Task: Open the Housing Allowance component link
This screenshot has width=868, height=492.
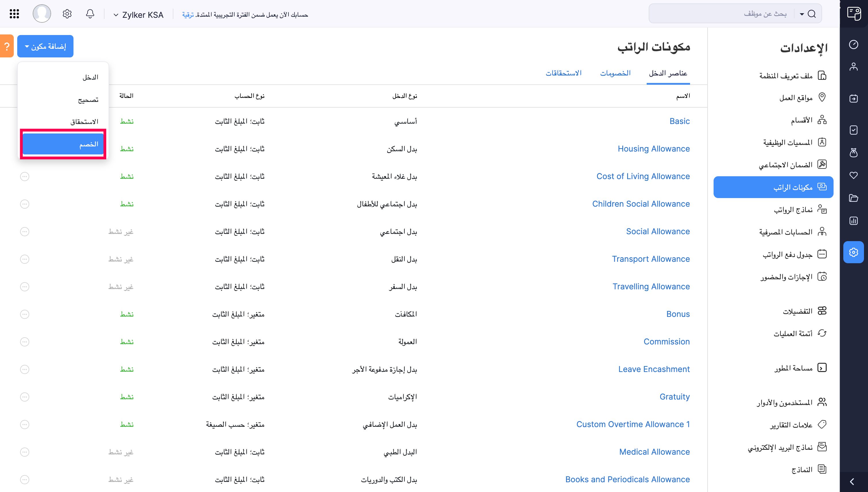Action: point(654,148)
